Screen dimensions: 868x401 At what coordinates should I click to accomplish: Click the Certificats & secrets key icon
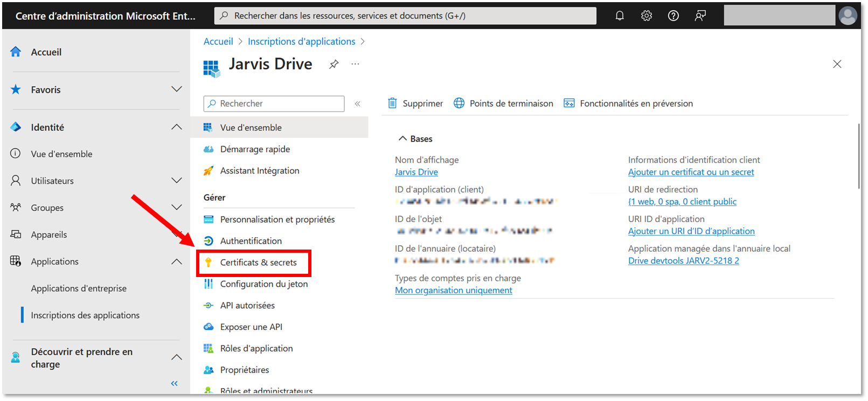(x=209, y=262)
